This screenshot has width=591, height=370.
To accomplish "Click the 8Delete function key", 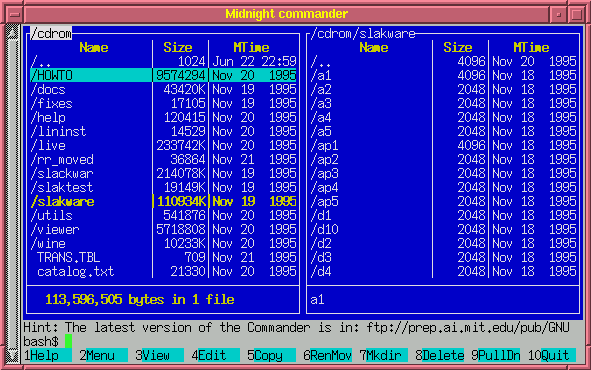I will point(439,355).
